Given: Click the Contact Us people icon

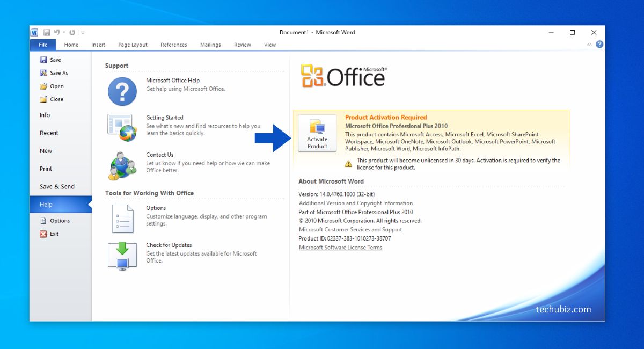Looking at the screenshot, I should [122, 165].
